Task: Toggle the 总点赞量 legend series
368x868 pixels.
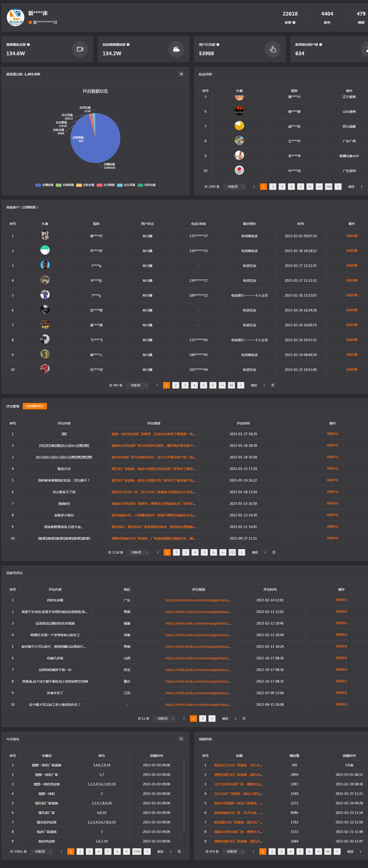Action: [x=106, y=185]
